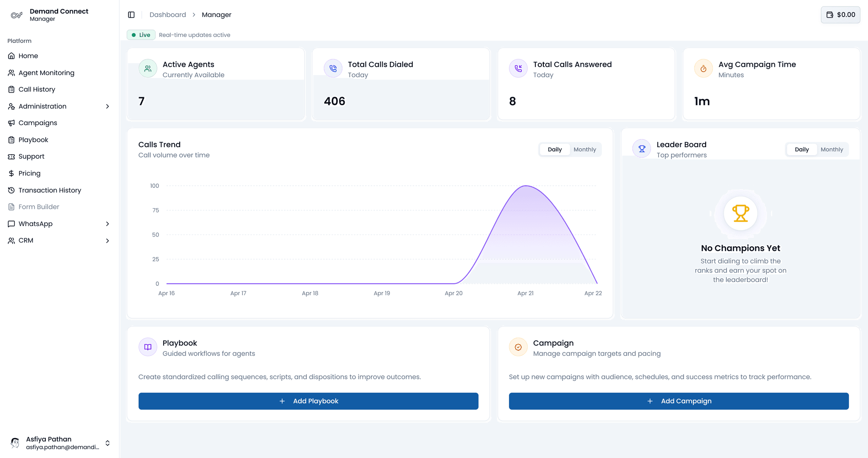Click the Active Agents card icon
The image size is (868, 458).
pyautogui.click(x=148, y=69)
